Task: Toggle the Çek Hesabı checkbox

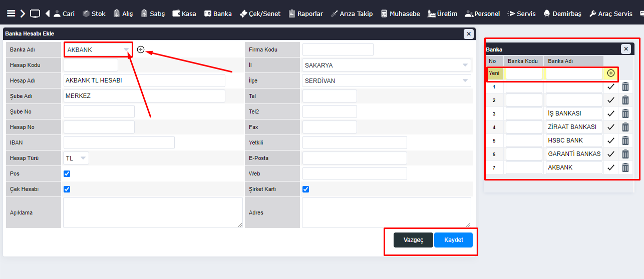Action: tap(67, 189)
